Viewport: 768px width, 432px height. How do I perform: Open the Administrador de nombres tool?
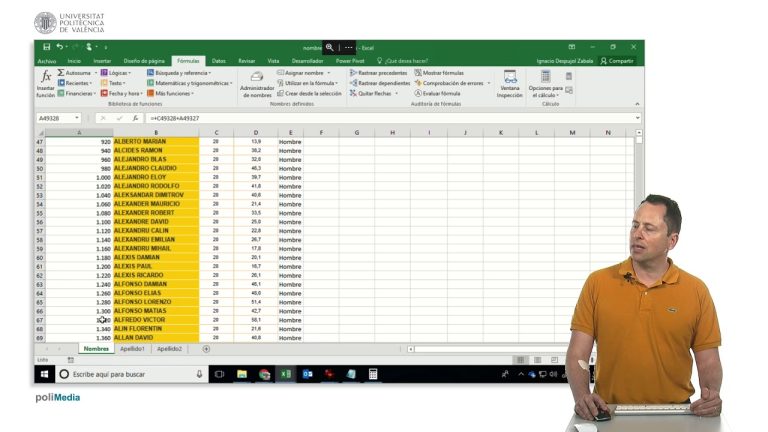click(x=257, y=84)
